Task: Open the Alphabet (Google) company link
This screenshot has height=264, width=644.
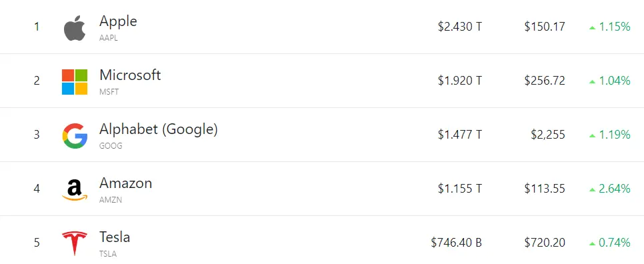Action: click(x=159, y=129)
